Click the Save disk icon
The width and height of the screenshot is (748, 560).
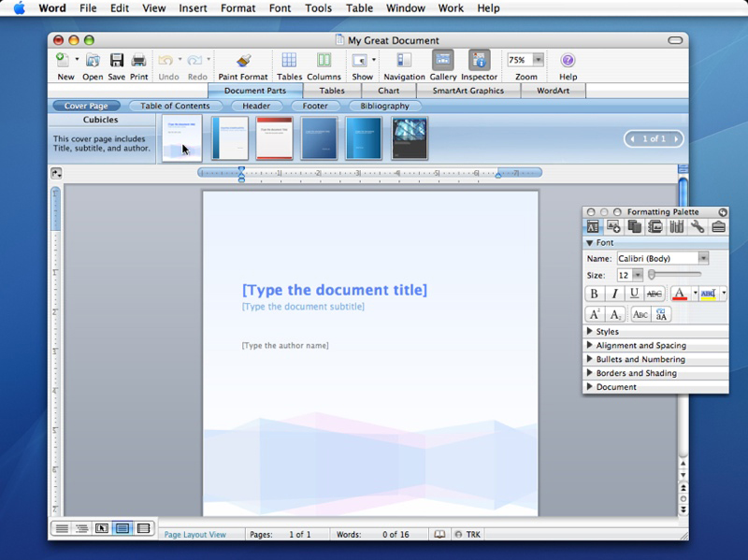[117, 62]
